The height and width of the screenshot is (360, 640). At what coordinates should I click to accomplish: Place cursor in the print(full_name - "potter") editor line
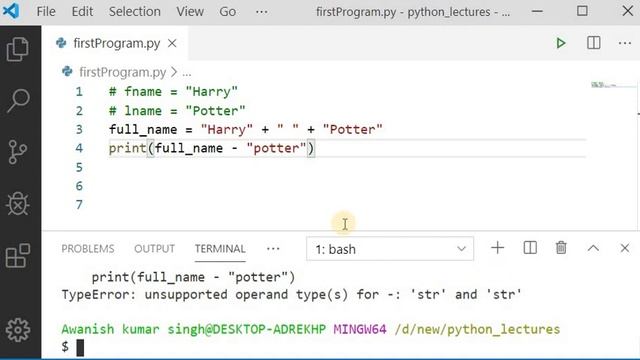(212, 148)
